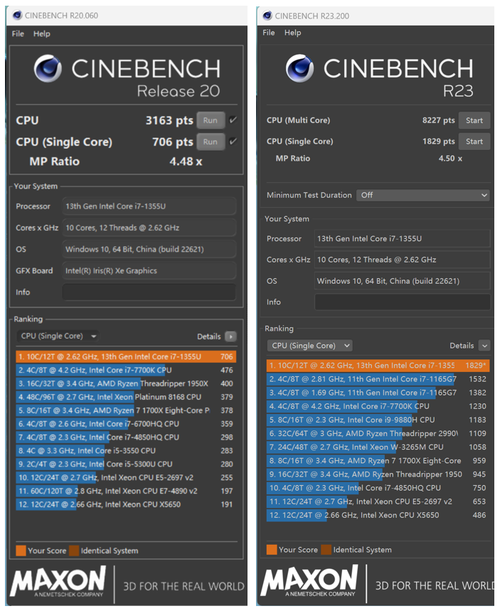Image resolution: width=500 pixels, height=611 pixels.
Task: Click the orange Your Score swatch in R20
Action: 21,551
